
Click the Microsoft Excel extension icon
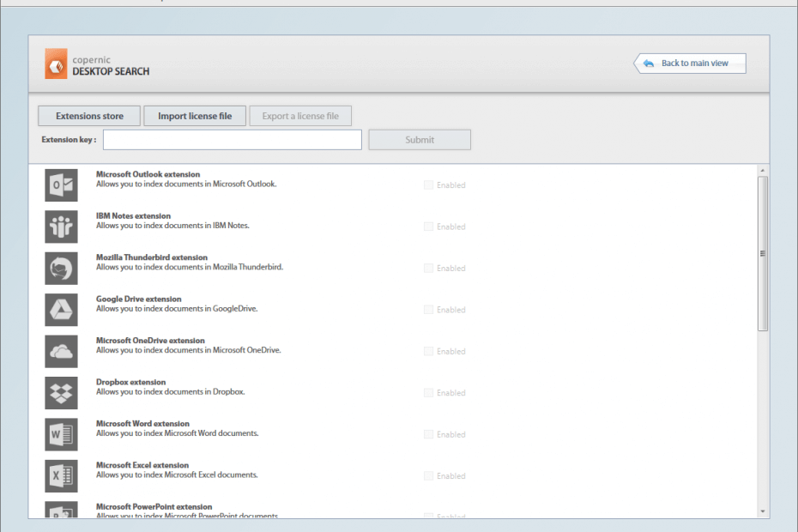tap(61, 476)
